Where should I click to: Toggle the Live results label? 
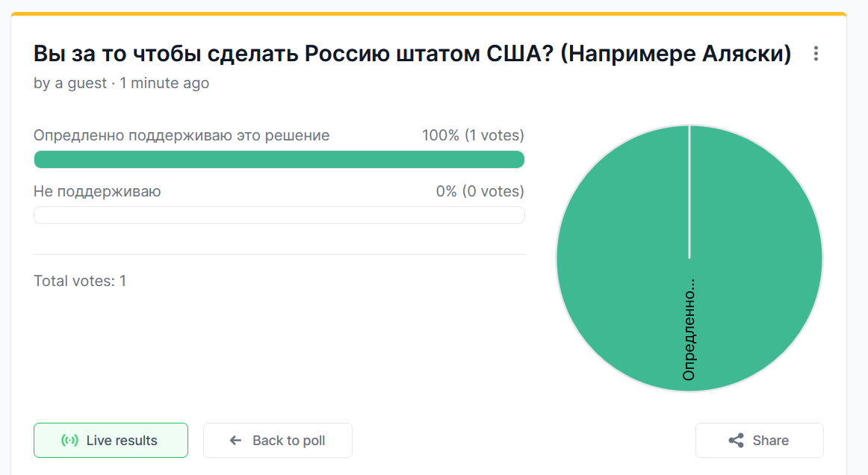click(x=122, y=441)
